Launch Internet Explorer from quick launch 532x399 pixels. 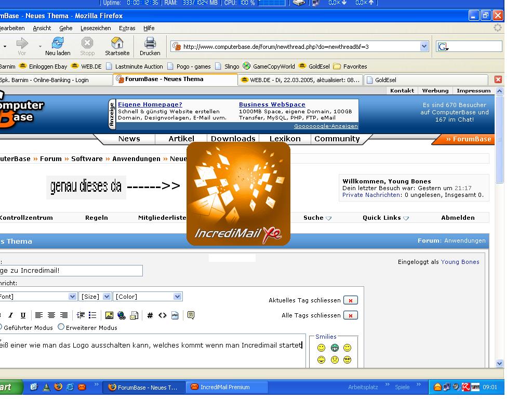(70, 387)
